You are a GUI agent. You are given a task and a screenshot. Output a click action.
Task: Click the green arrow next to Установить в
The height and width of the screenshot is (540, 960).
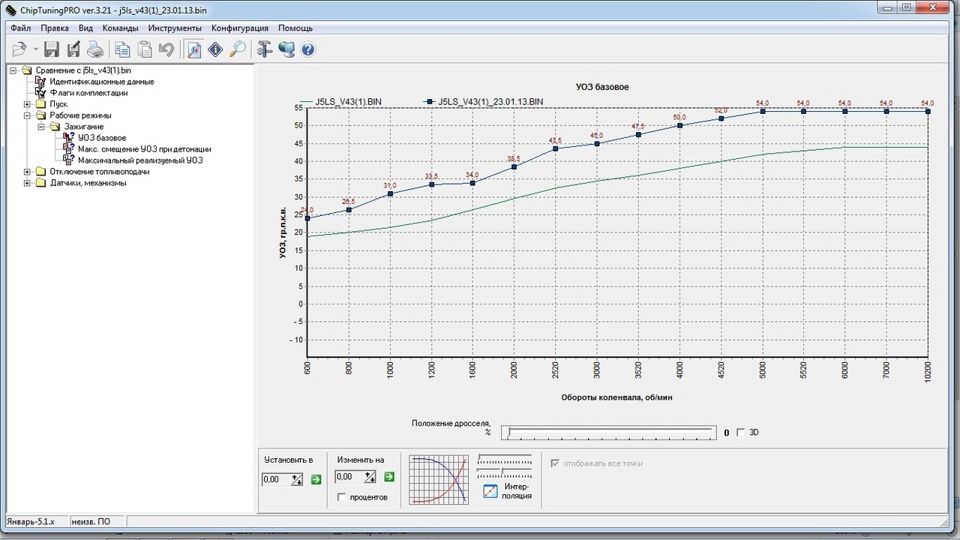(316, 480)
